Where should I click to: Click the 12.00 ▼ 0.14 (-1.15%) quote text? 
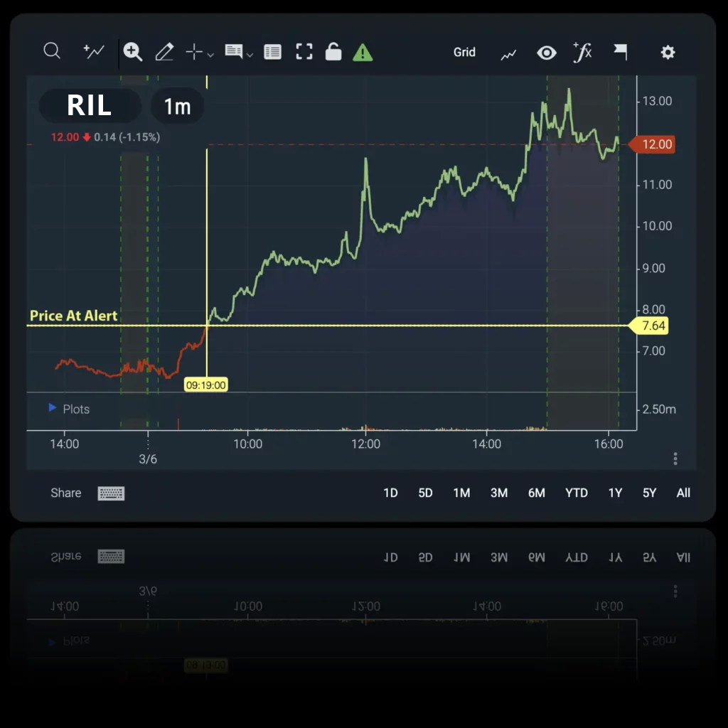pyautogui.click(x=105, y=137)
